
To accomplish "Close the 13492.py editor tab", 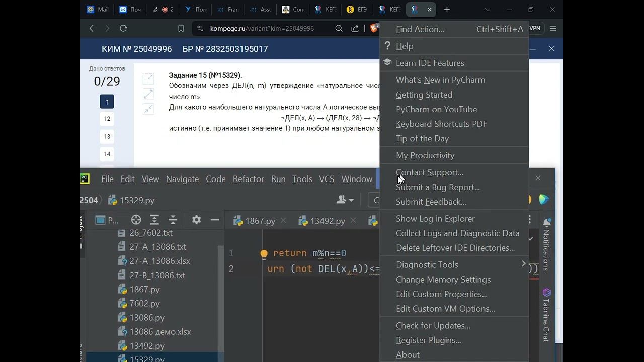I will coord(354,220).
